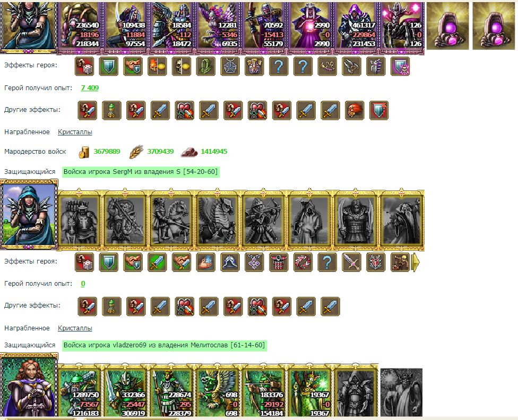Click the gold coins icon beside 3679889

tap(83, 152)
